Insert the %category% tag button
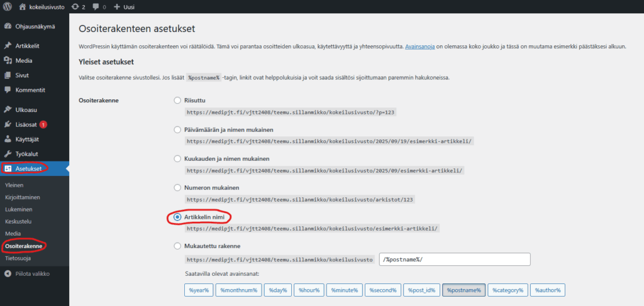This screenshot has height=306, width=644. (x=508, y=290)
